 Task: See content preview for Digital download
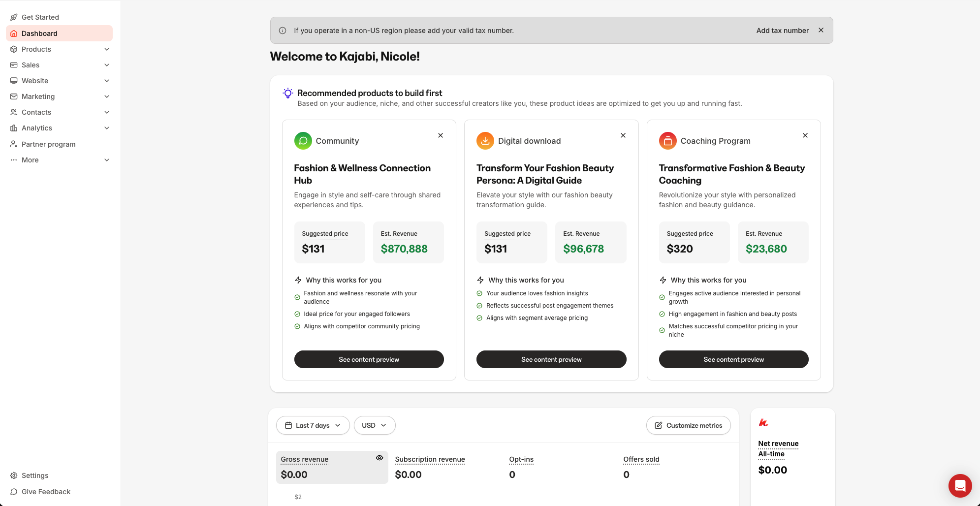click(x=551, y=359)
